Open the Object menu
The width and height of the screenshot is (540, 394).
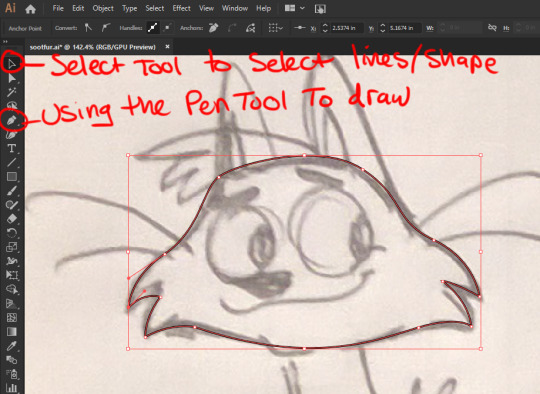point(103,8)
